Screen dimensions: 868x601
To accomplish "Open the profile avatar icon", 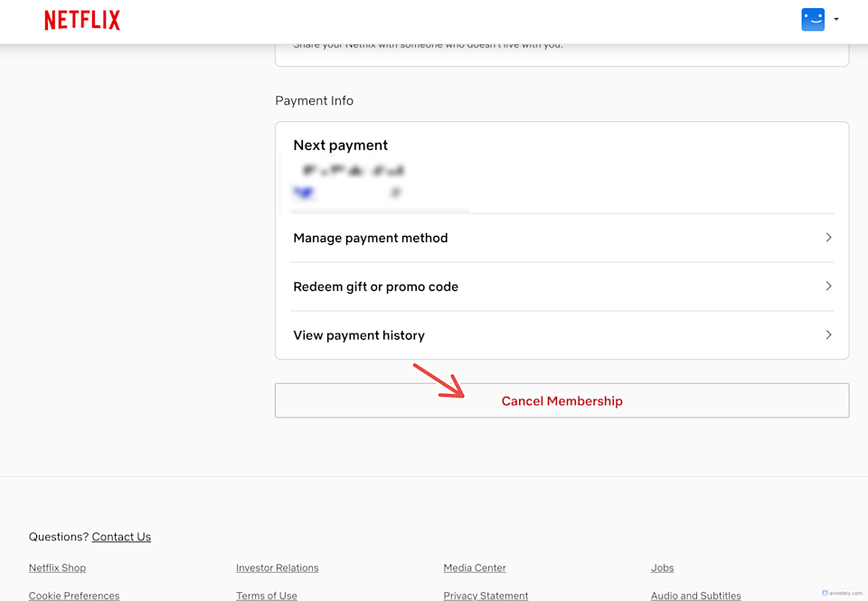I will 812,18.
